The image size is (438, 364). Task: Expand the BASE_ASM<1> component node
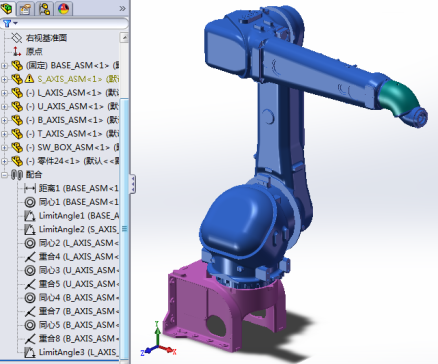pyautogui.click(x=4, y=65)
